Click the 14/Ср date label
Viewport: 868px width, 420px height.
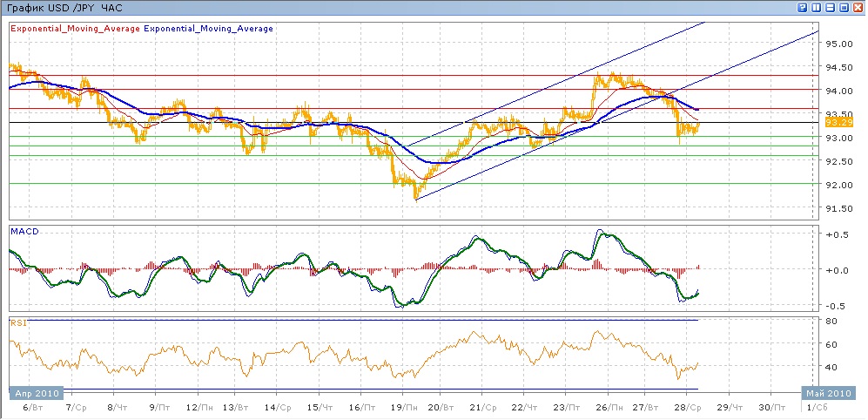[x=279, y=407]
